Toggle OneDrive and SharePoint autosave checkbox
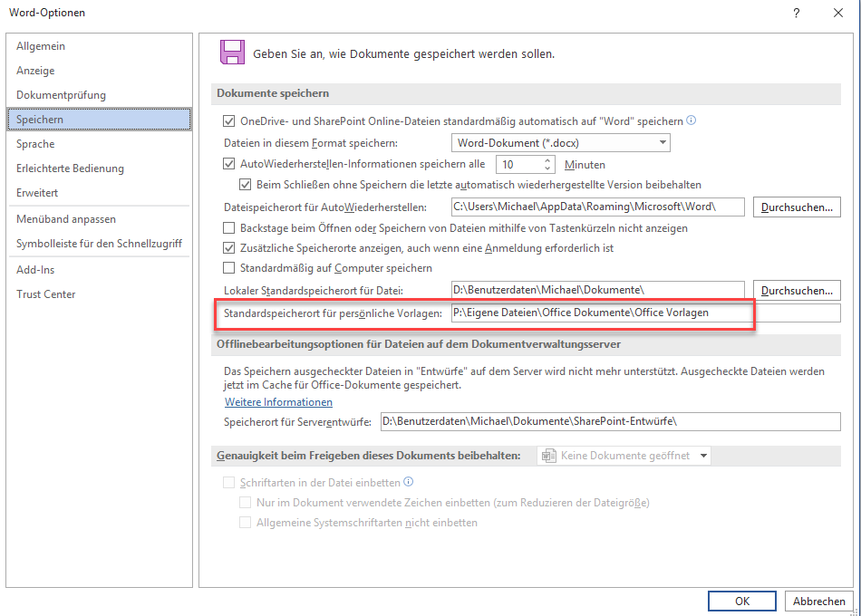Screen dimensions: 861x616 [x=229, y=120]
